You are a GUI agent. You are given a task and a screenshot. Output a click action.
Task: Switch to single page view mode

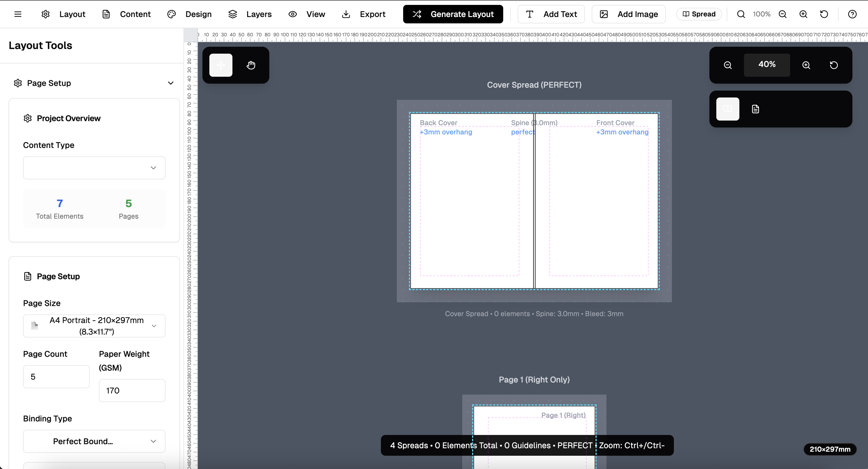756,109
